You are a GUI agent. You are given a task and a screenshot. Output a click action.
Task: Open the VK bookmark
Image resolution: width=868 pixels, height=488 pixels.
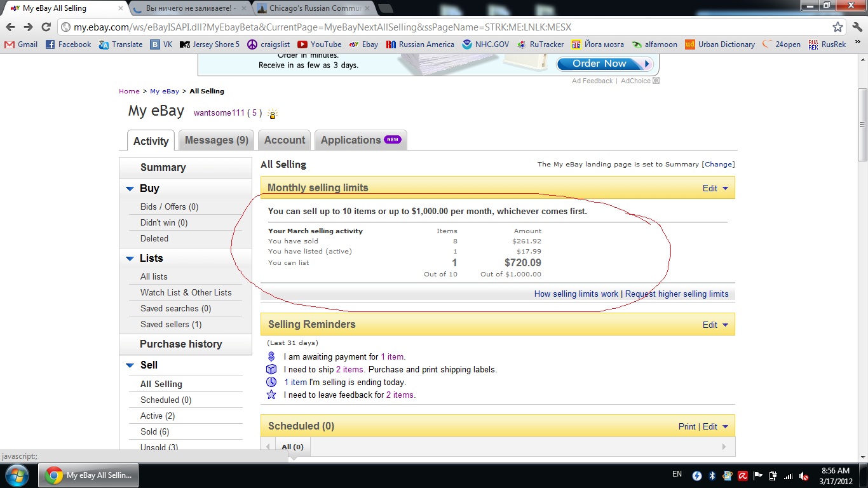click(161, 44)
